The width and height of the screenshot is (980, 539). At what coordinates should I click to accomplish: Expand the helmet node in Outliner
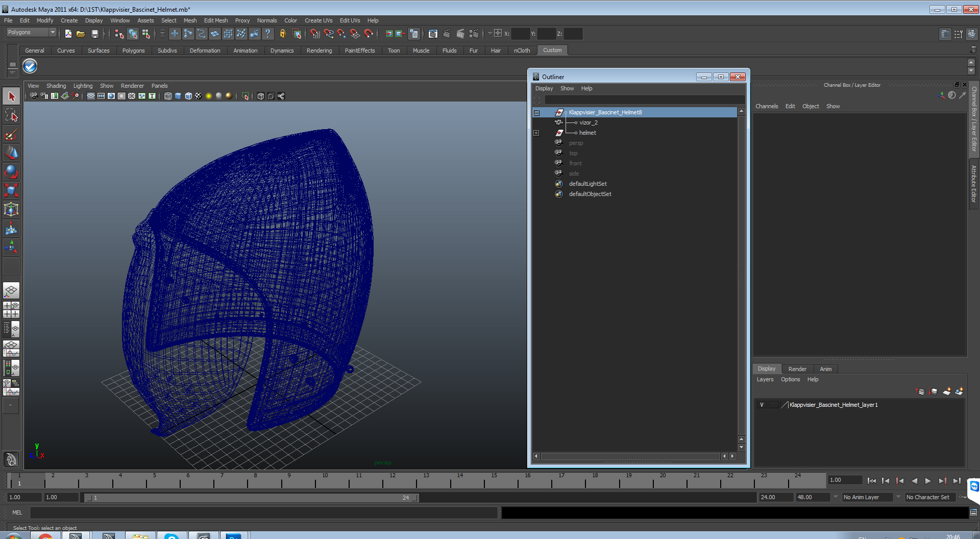(536, 133)
